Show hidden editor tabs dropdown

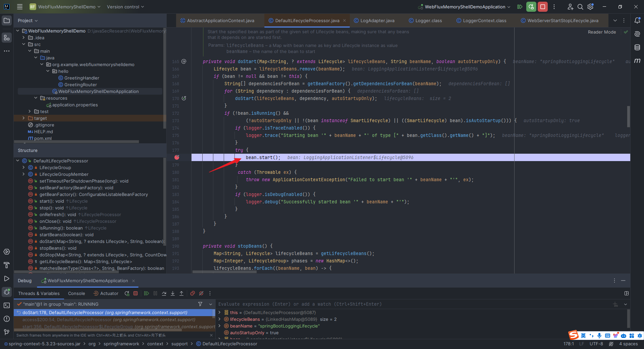coord(615,20)
